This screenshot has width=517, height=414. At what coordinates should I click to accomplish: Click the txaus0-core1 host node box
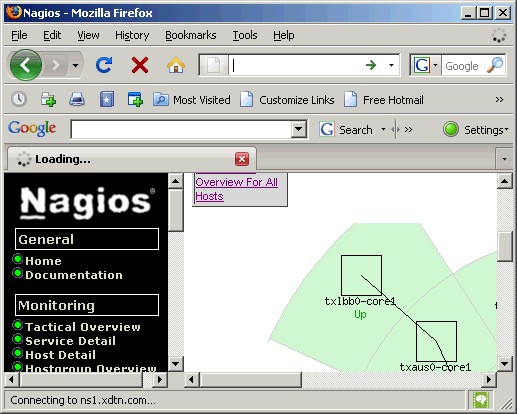436,341
